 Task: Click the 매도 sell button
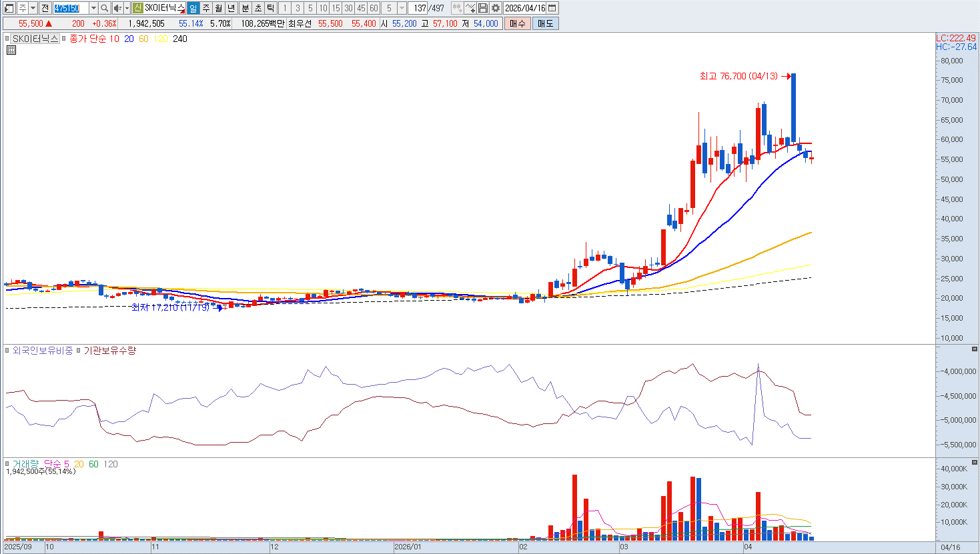click(545, 23)
